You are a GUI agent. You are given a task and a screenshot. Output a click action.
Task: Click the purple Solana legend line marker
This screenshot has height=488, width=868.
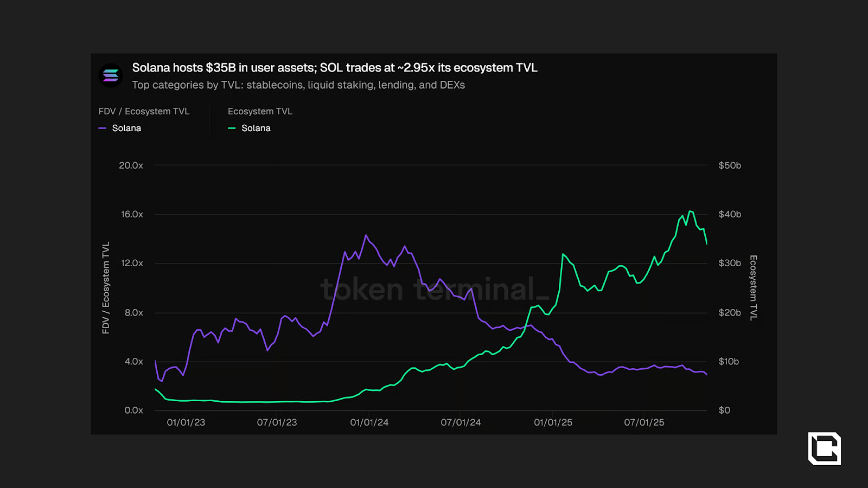tap(102, 129)
